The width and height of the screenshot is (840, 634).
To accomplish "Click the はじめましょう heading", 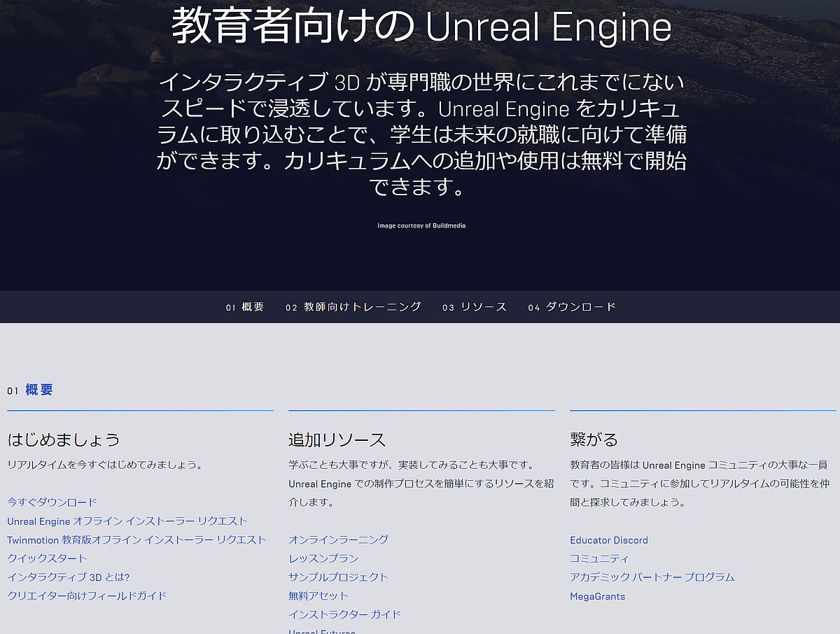I will click(x=64, y=439).
